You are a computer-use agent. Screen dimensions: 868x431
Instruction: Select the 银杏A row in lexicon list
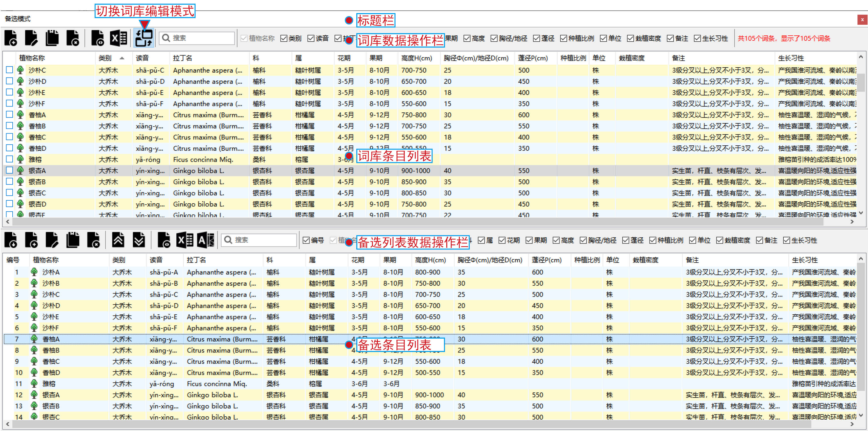pyautogui.click(x=430, y=170)
